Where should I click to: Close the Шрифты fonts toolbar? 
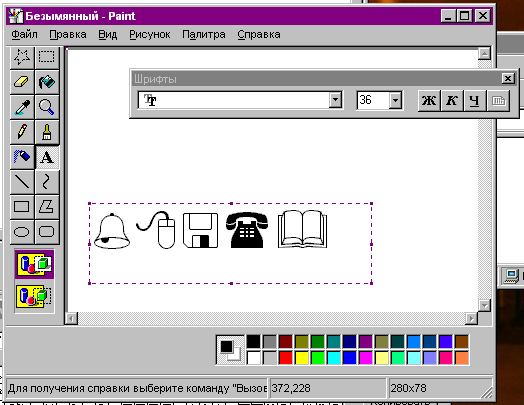508,79
